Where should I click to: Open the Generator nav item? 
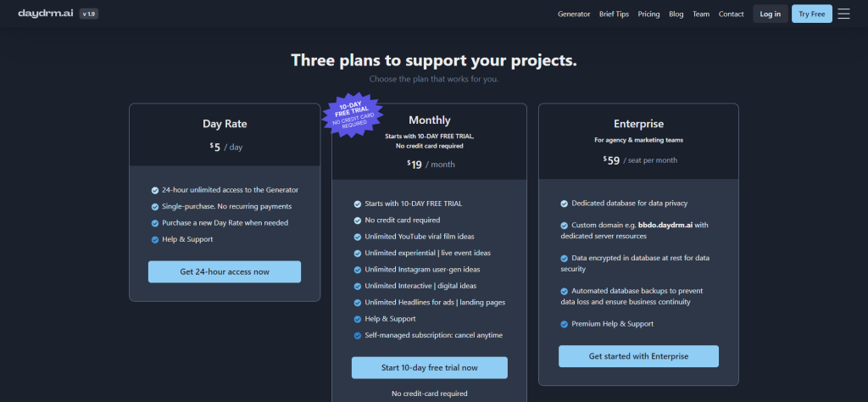tap(574, 14)
